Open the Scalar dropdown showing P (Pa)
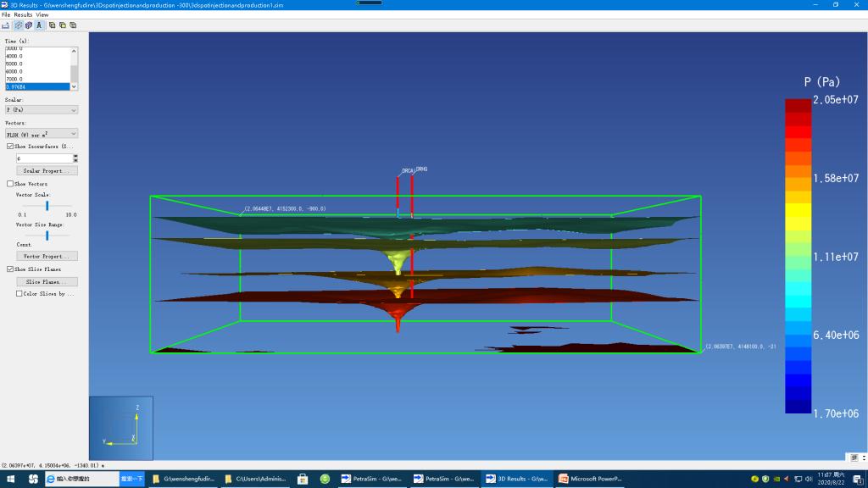This screenshot has width=868, height=488. tap(42, 109)
